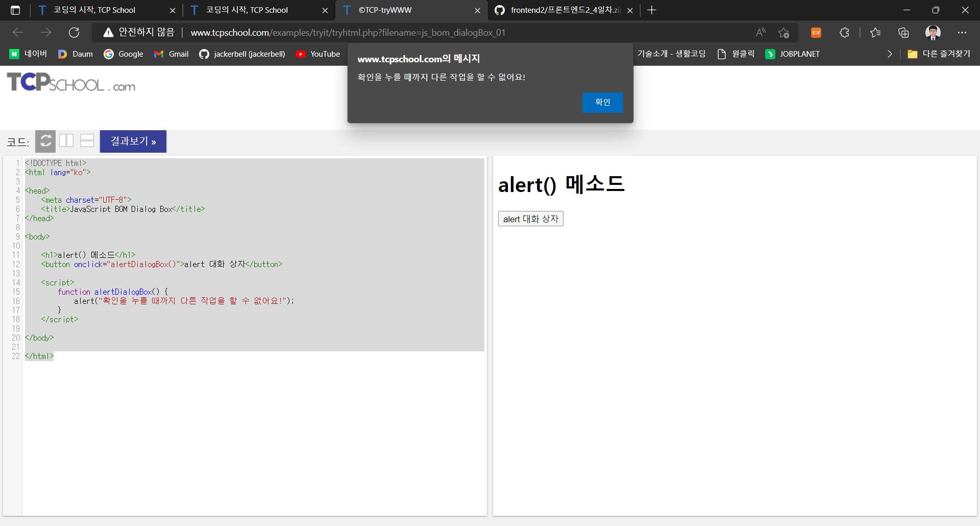Restore down the browser window
The image size is (980, 526).
pyautogui.click(x=936, y=10)
